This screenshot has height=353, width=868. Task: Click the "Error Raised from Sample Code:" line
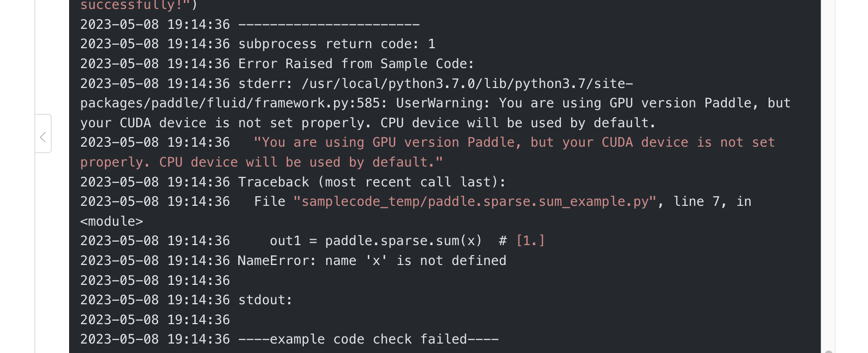tap(356, 64)
